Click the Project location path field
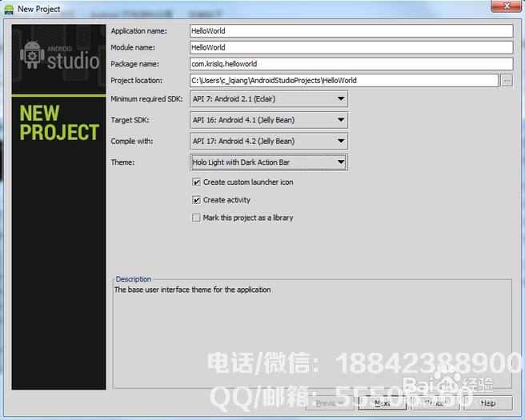Image resolution: width=525 pixels, height=420 pixels. (344, 80)
